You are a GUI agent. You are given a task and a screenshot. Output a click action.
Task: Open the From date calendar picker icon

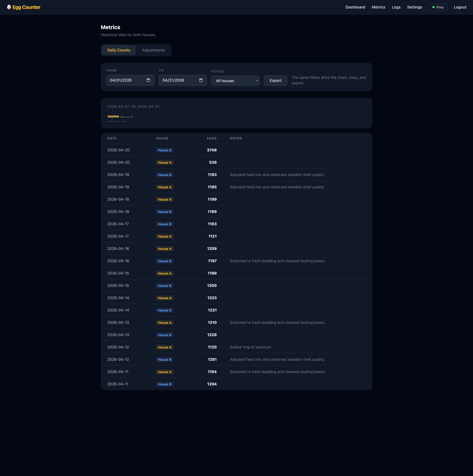pos(148,80)
